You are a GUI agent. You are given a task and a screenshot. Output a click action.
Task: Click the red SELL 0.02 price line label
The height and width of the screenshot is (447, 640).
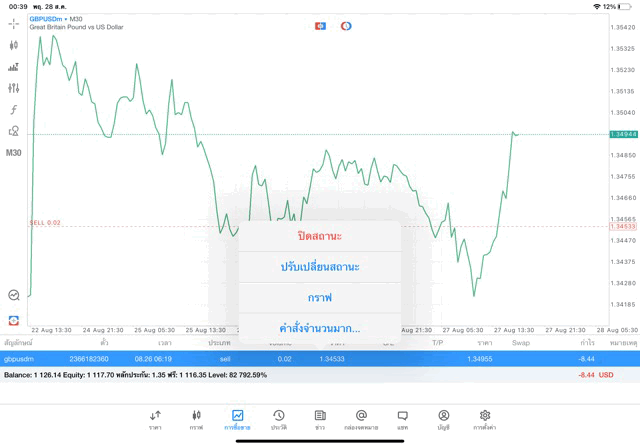46,223
